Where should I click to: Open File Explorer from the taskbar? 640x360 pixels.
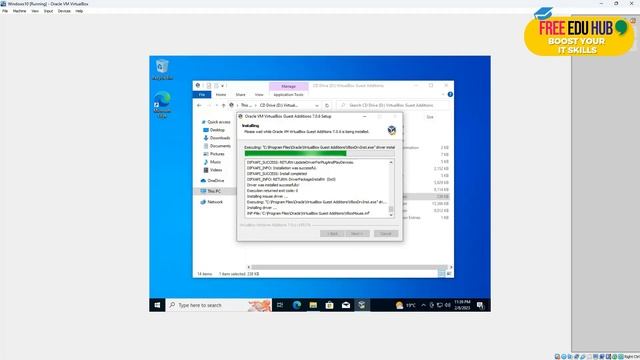[313, 305]
